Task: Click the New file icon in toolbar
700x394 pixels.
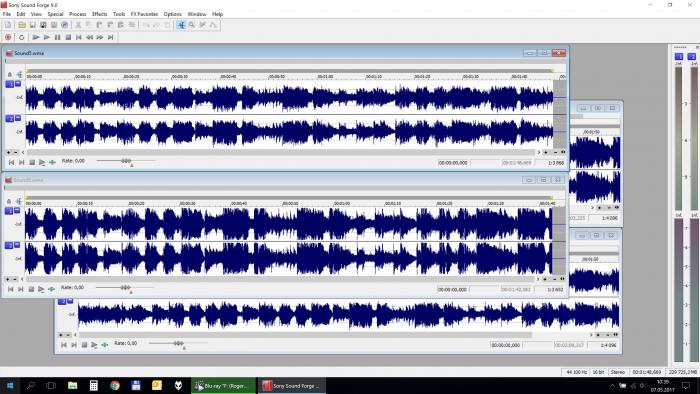Action: 8,25
